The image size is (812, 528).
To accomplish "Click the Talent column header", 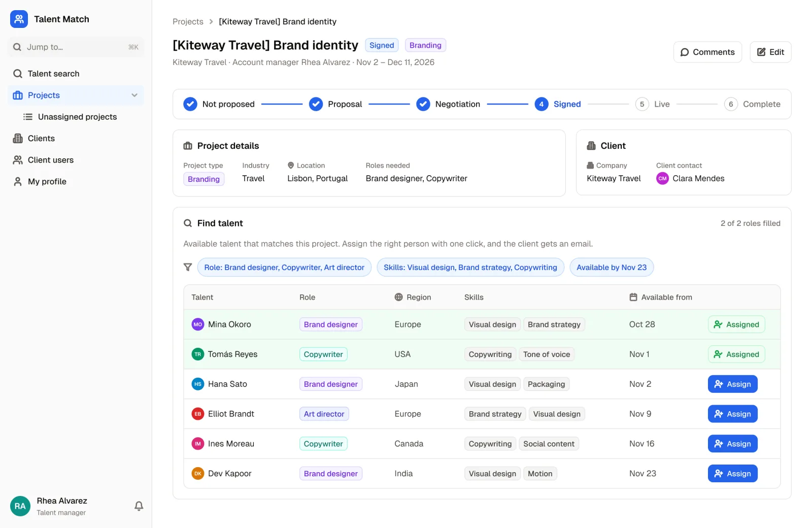I will [202, 297].
